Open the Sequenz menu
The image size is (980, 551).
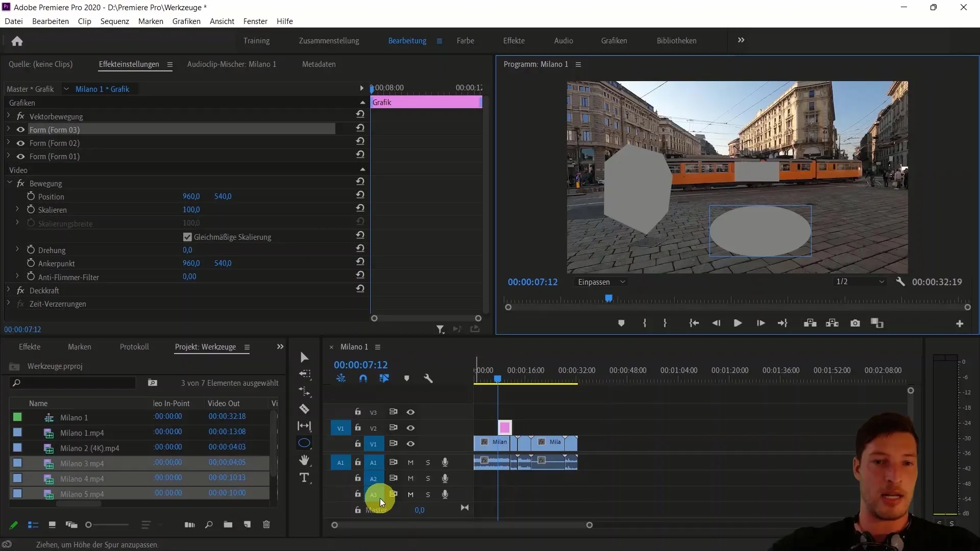pos(114,21)
